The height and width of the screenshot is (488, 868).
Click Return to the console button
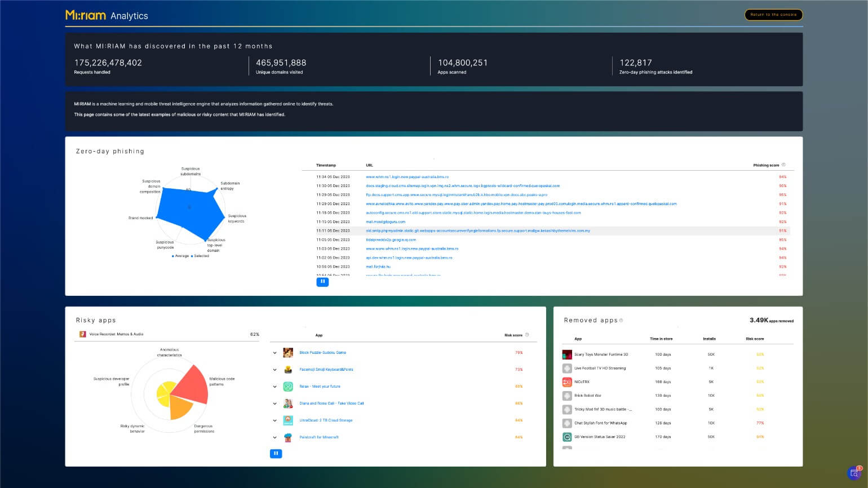[x=773, y=15]
